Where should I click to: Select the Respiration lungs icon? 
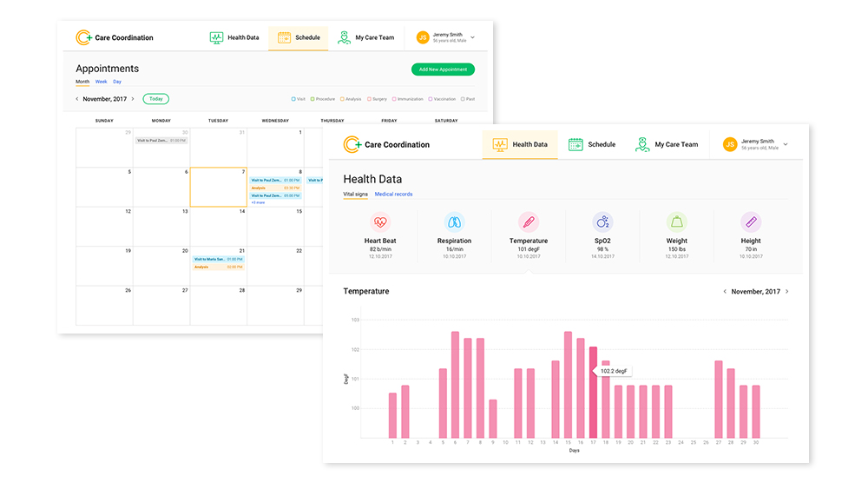(x=454, y=221)
